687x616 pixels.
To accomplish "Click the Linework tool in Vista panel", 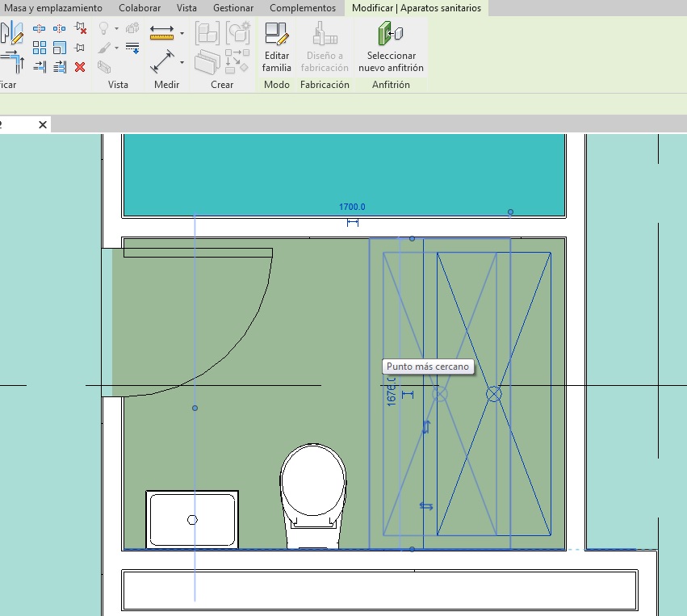I will 133,48.
